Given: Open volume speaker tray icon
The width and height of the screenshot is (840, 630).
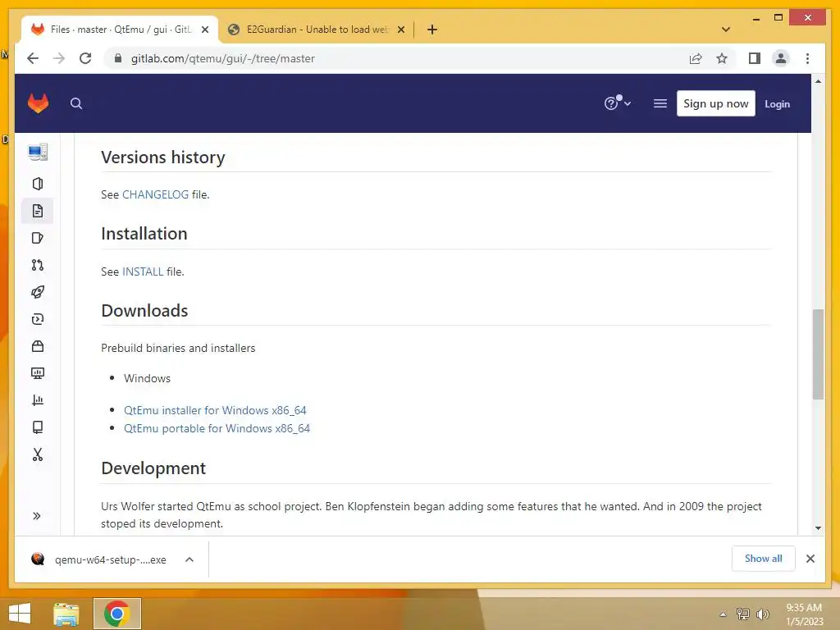Looking at the screenshot, I should click(x=762, y=614).
